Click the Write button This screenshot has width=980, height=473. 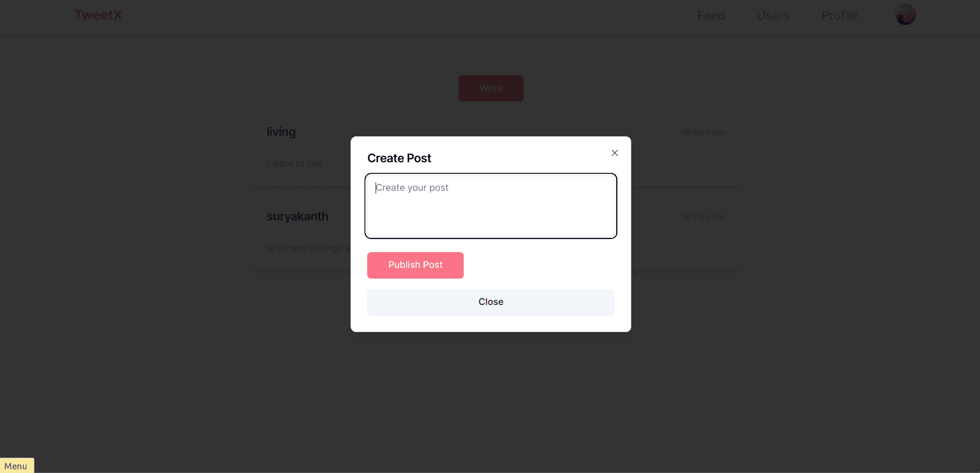[x=491, y=88]
